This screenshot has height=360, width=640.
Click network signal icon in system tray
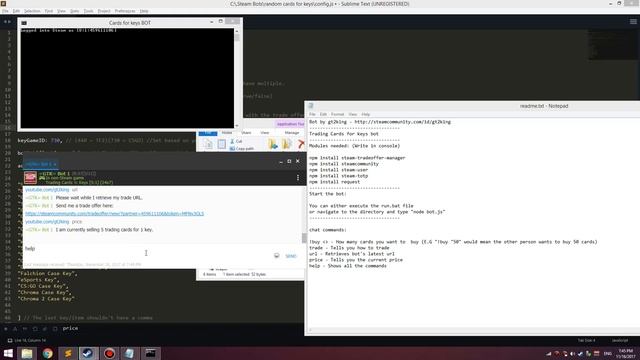(549, 353)
